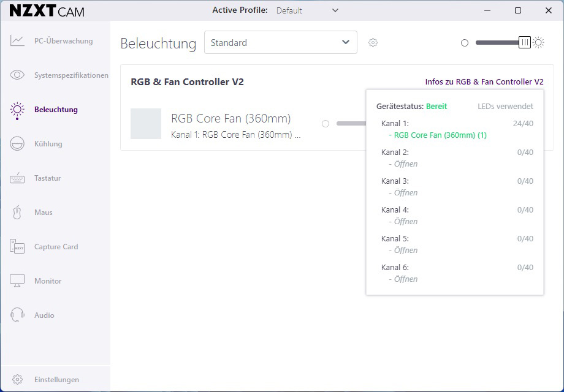Click the RGB Core Fan device thumbnail
The image size is (564, 392).
click(x=146, y=124)
